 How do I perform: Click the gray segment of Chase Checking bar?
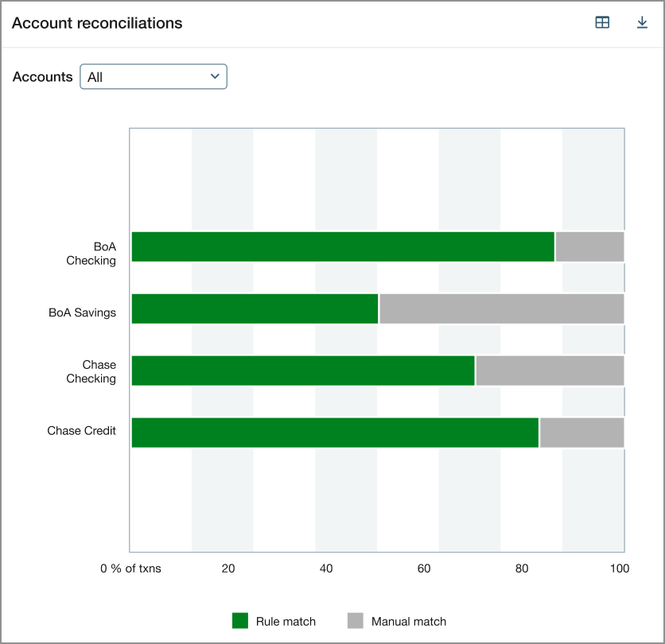(550, 370)
